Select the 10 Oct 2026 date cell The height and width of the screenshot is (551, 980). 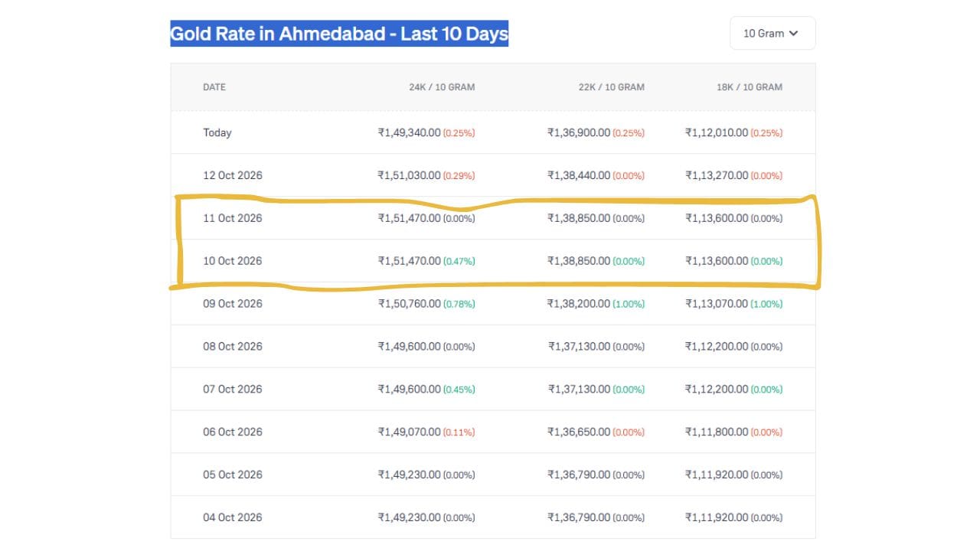pyautogui.click(x=233, y=261)
